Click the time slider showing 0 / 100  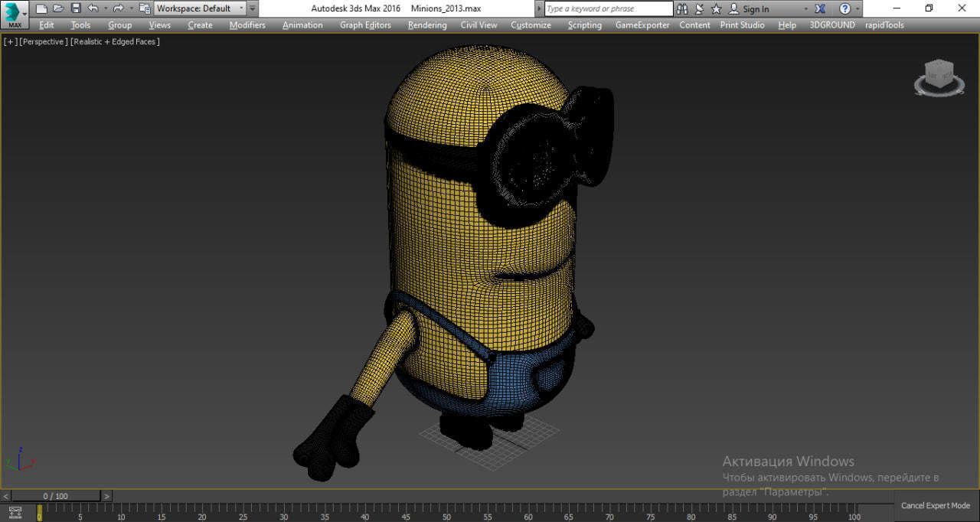(56, 496)
